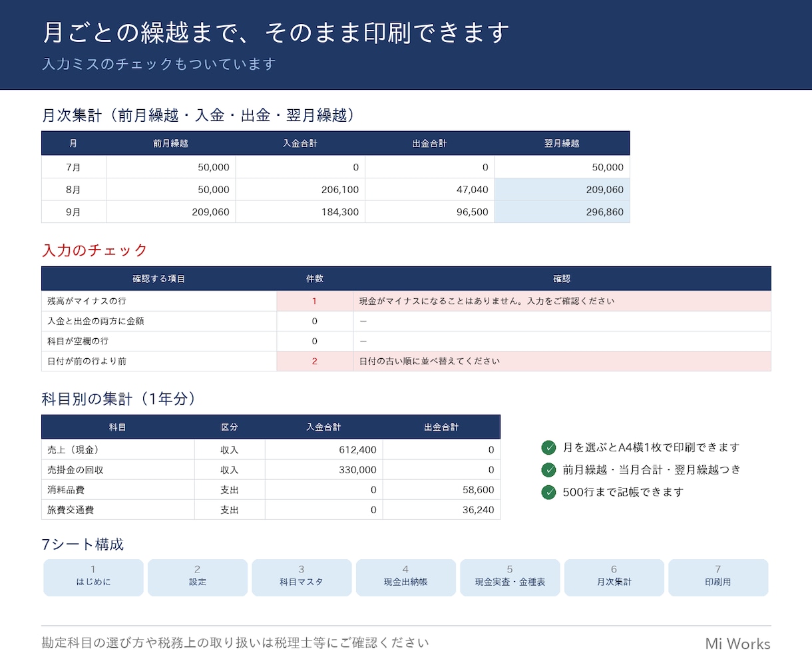Select the 残高がマイナスの行 check item
The height and width of the screenshot is (671, 812).
159,301
